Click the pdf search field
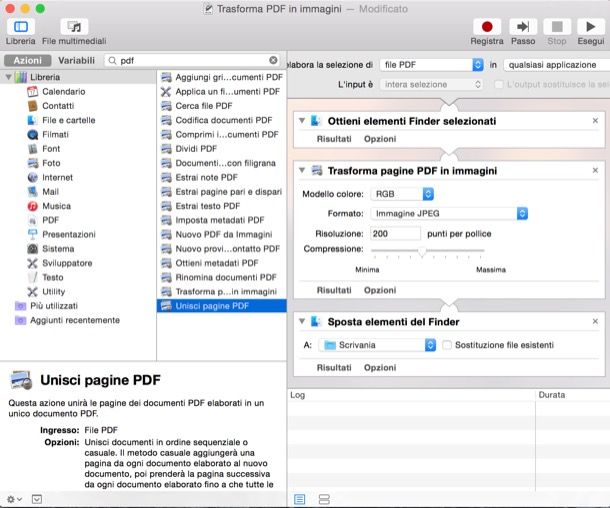The height and width of the screenshot is (508, 610). [192, 60]
